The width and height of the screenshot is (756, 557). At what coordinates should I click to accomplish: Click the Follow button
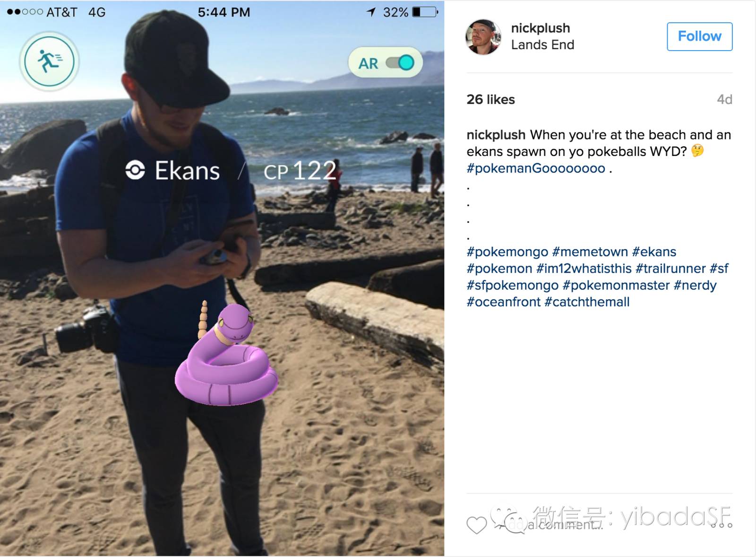pyautogui.click(x=699, y=36)
